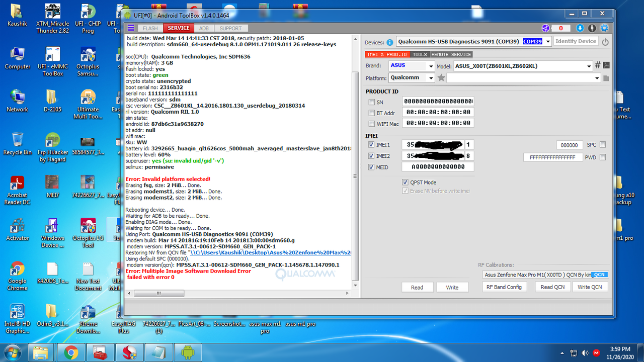Image resolution: width=644 pixels, height=362 pixels.
Task: Open Octoplus LG Tool desktop shortcut
Action: 88,233
